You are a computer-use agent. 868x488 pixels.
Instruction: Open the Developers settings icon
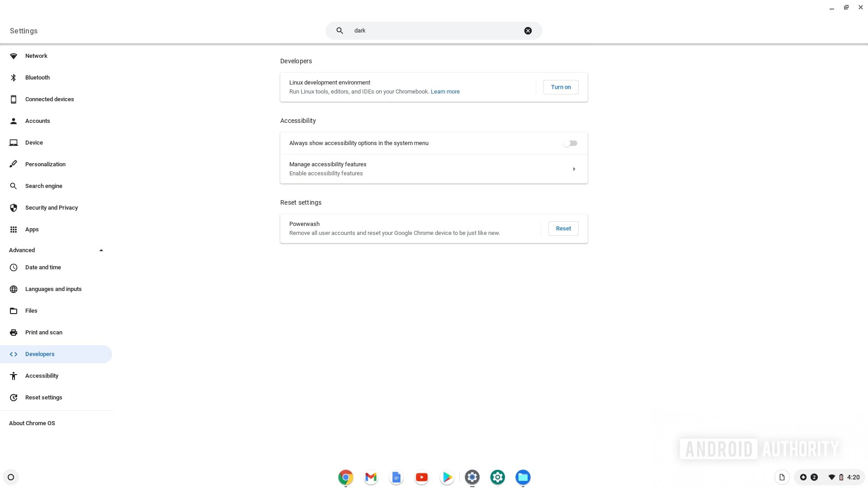point(14,354)
